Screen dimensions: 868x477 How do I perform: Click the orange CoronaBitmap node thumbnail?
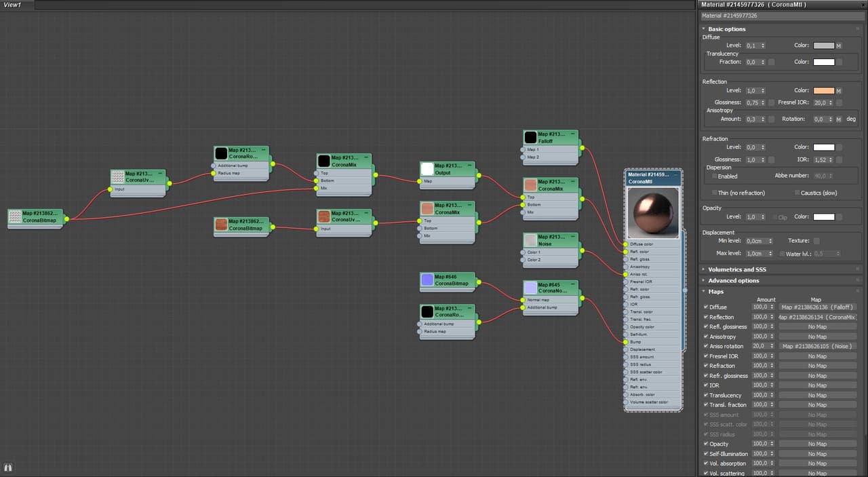click(220, 225)
